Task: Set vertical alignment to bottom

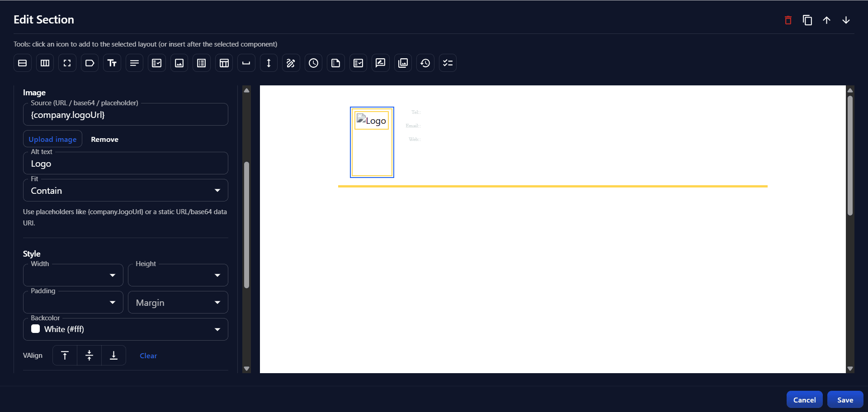Action: [113, 355]
